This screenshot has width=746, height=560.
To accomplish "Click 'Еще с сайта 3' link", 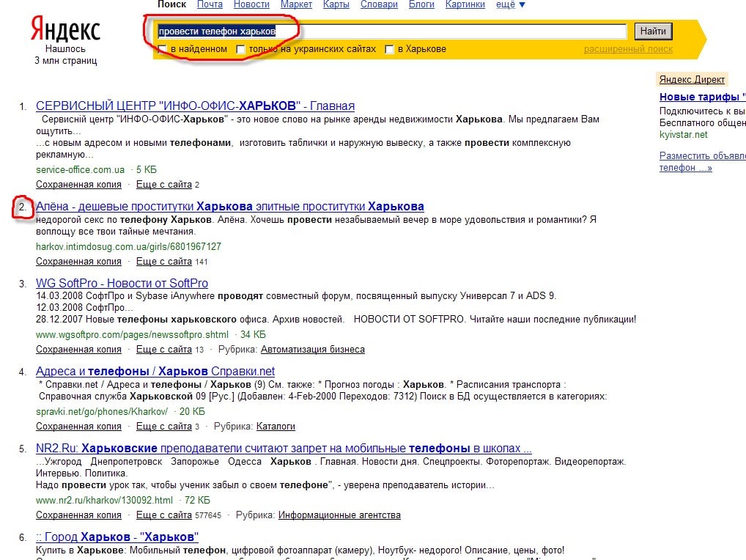I will pyautogui.click(x=168, y=427).
